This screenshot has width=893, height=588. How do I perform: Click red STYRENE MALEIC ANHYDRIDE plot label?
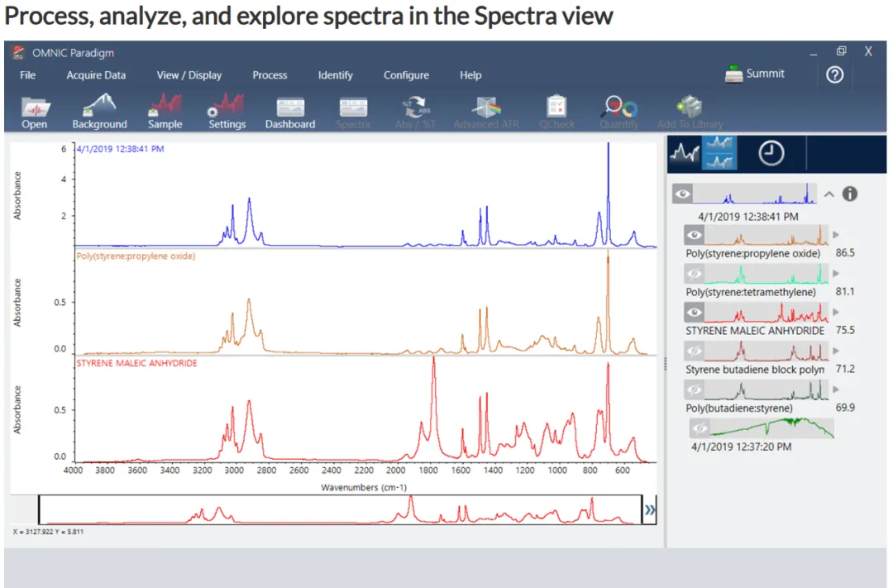[x=136, y=363]
